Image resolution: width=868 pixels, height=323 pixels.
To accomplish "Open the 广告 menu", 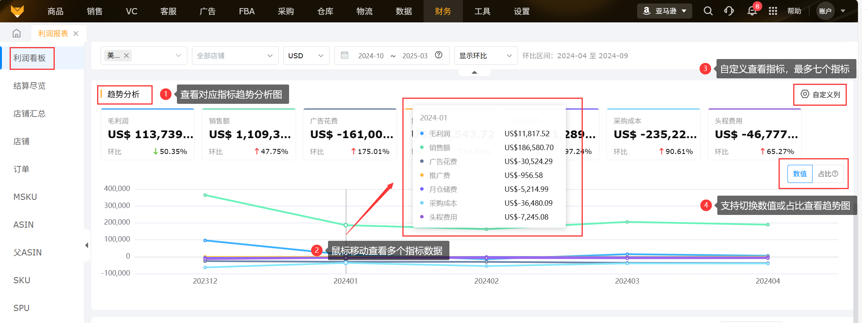I will coord(208,11).
